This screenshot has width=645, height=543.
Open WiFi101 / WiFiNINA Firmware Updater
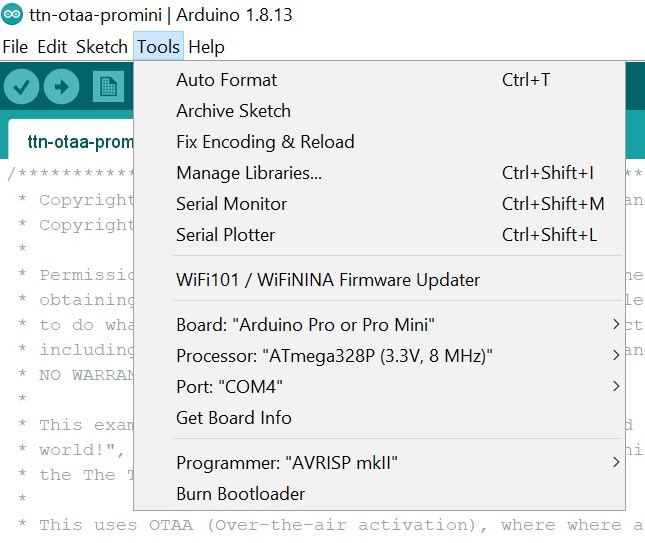click(x=379, y=280)
